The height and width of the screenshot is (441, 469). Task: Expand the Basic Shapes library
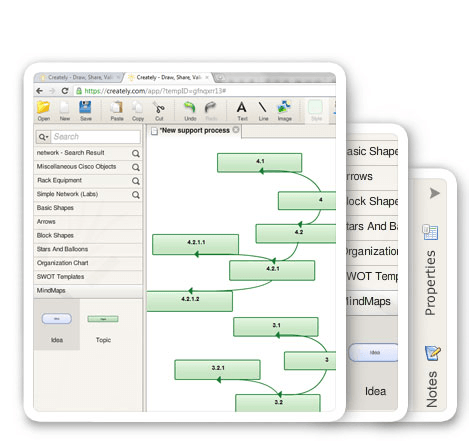(x=88, y=208)
